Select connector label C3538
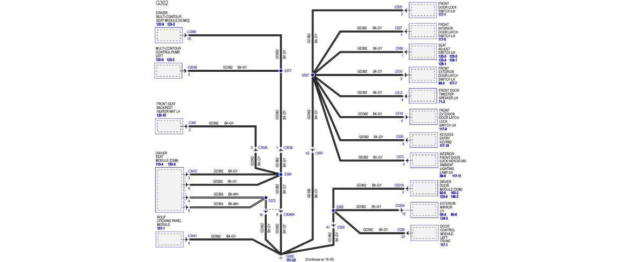The image size is (644, 262). [x=288, y=148]
